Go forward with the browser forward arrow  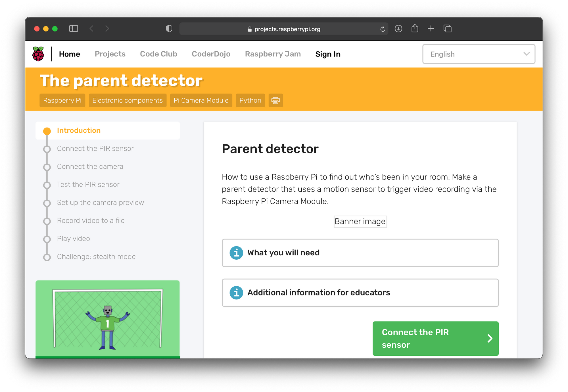click(107, 29)
